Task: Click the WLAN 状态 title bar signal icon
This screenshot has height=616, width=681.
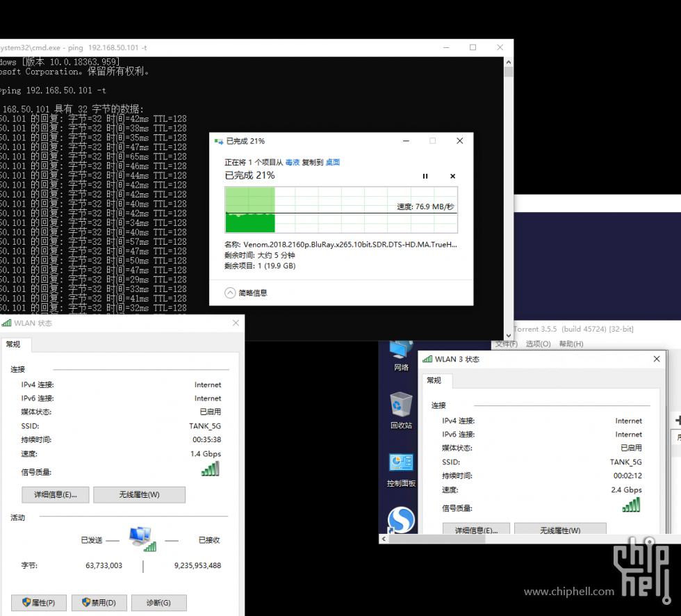Action: click(x=6, y=323)
